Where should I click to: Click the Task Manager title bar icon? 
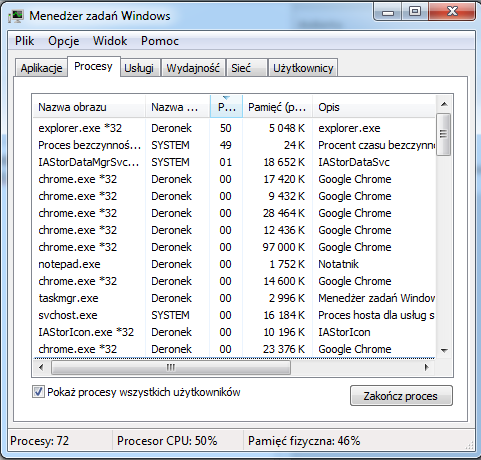click(16, 16)
